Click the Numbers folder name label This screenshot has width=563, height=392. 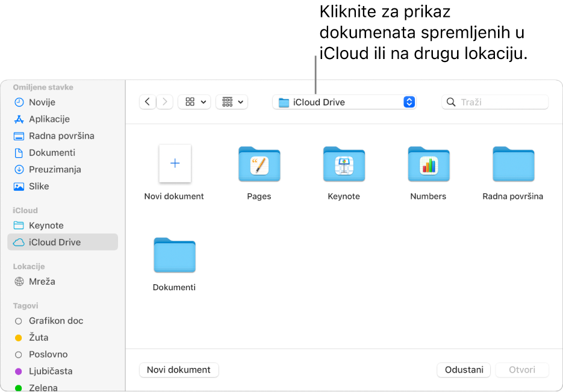coord(428,196)
